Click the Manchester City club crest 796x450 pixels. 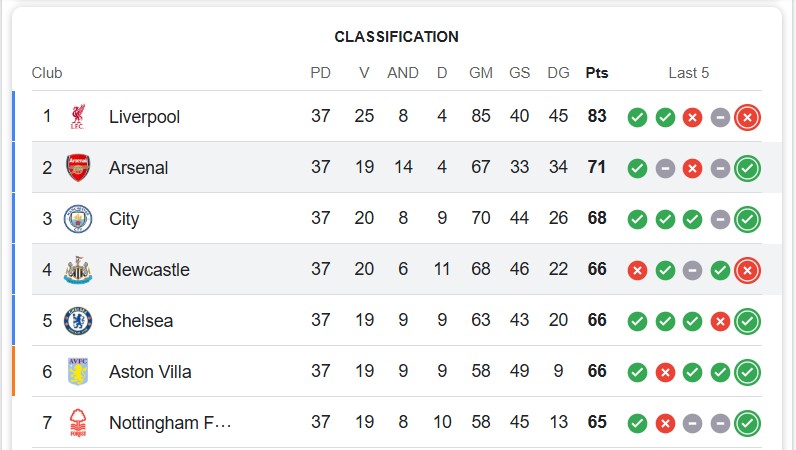click(x=78, y=219)
